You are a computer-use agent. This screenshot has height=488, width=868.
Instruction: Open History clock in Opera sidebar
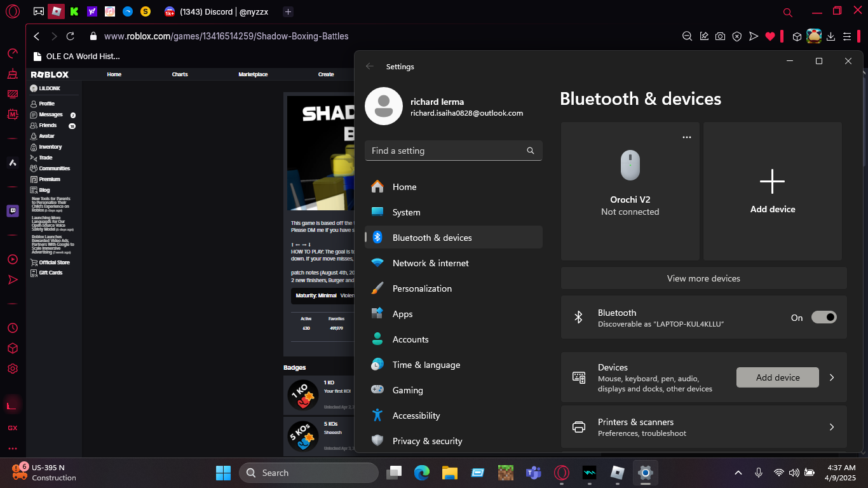click(x=12, y=328)
